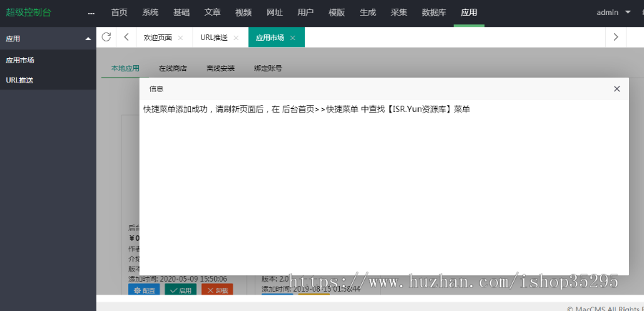
Task: Switch to the 离线安装 tab
Action: coord(220,69)
